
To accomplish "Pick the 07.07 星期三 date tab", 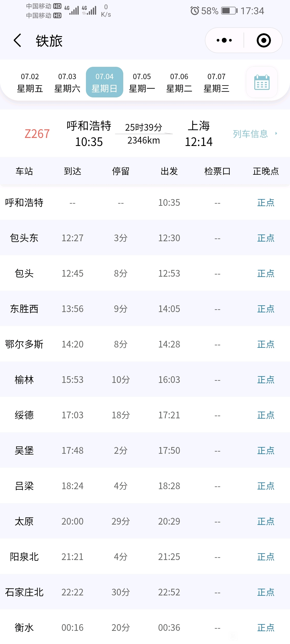I will tap(216, 82).
